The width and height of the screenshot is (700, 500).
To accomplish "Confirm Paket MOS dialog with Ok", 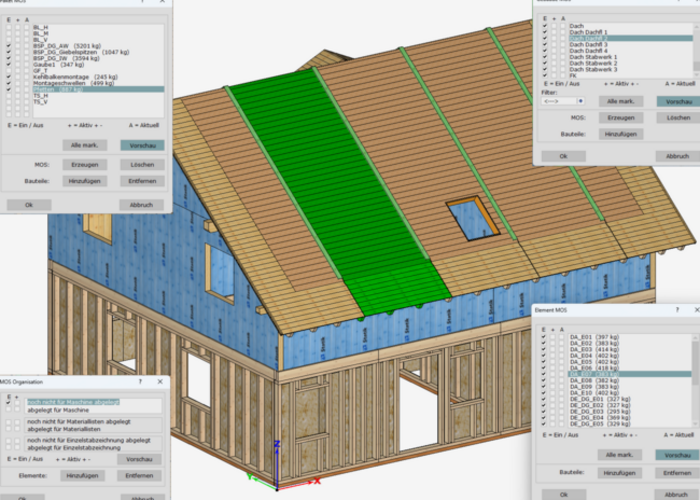I will tap(29, 205).
